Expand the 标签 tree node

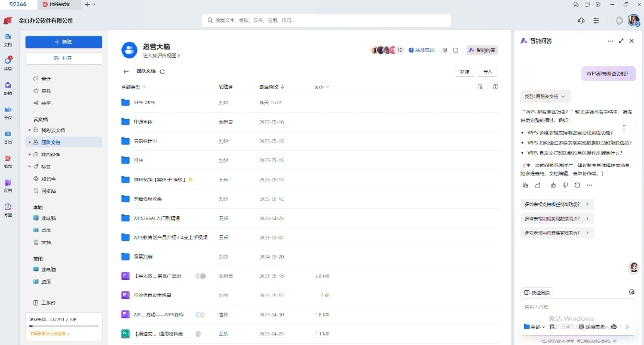[x=30, y=167]
